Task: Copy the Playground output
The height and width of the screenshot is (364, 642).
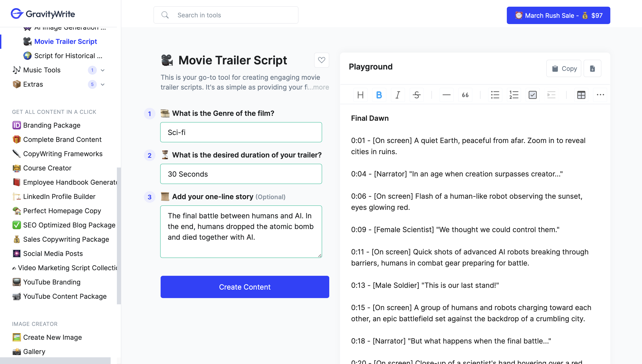Action: (563, 68)
